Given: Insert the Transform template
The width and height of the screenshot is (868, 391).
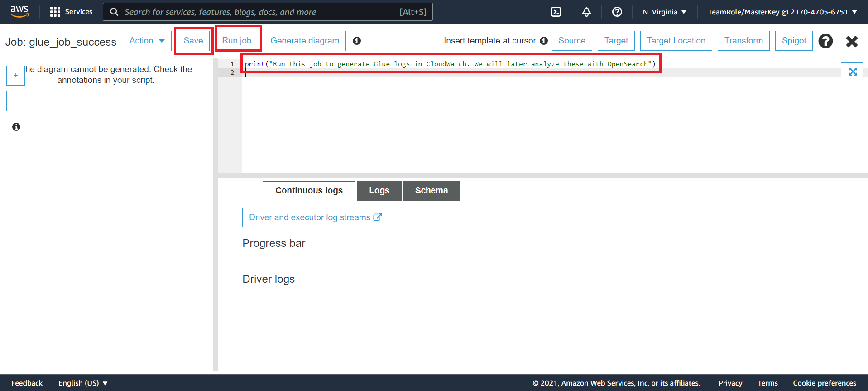Looking at the screenshot, I should click(x=743, y=41).
